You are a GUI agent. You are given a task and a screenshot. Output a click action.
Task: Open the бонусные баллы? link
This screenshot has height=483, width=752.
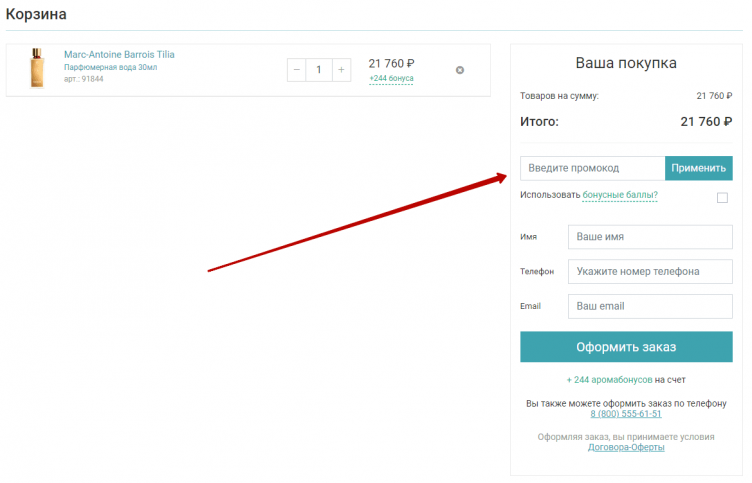tap(620, 195)
